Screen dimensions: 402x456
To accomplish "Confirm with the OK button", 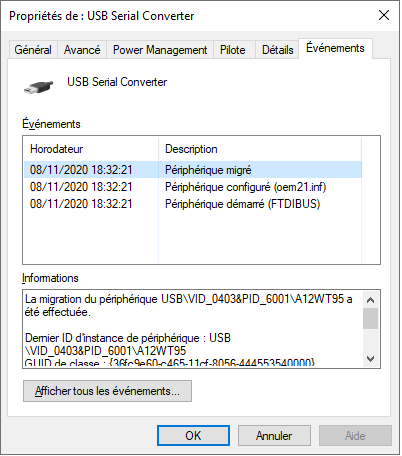I will [x=193, y=436].
